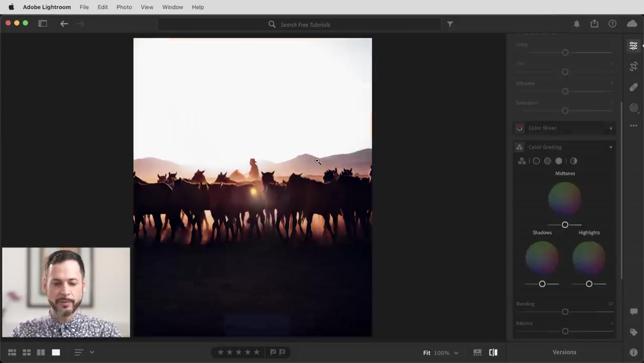Screen dimensions: 644x363
Task: Flag photo as a pick
Action: [x=273, y=352]
